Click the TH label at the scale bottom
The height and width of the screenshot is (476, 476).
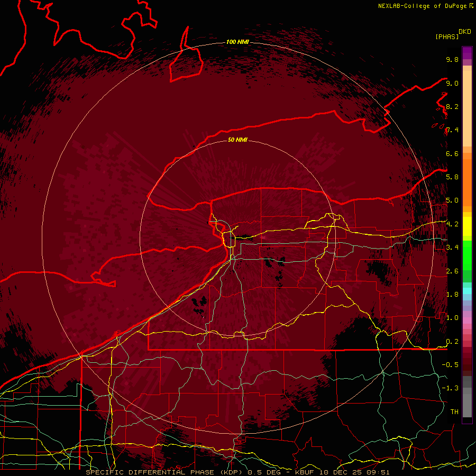coord(454,412)
